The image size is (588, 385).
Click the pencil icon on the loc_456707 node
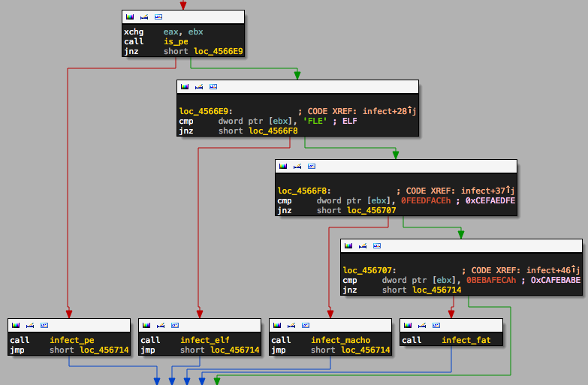click(362, 245)
